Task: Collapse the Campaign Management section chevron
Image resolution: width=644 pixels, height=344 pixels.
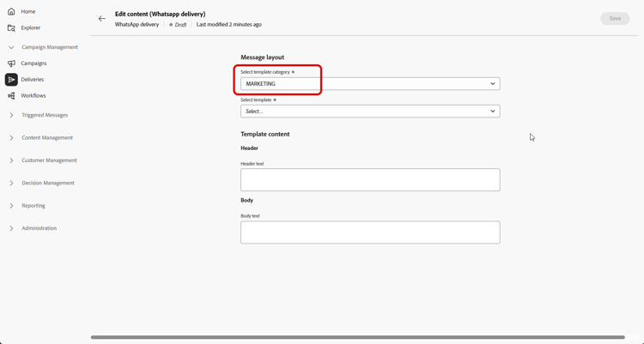Action: pyautogui.click(x=11, y=47)
